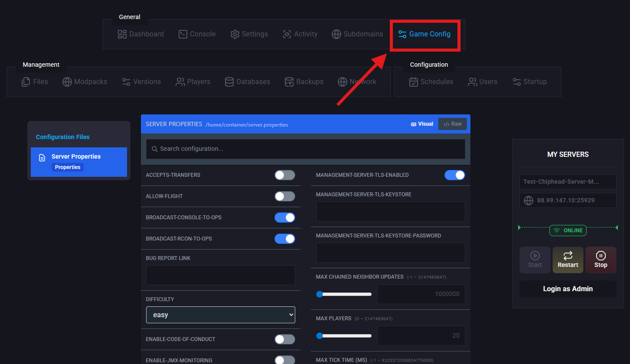Screen dimensions: 630x364
Task: Open the Schedules tab
Action: (431, 82)
